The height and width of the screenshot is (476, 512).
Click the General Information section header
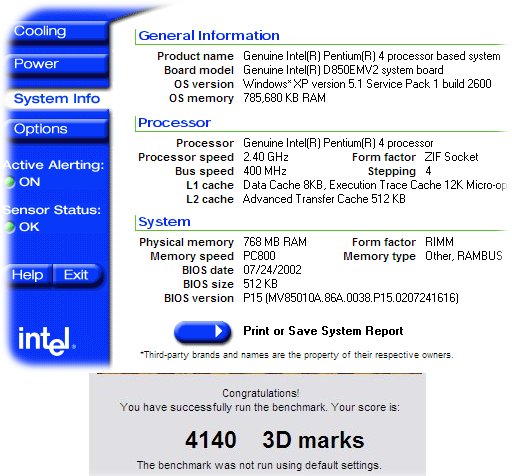(x=209, y=36)
